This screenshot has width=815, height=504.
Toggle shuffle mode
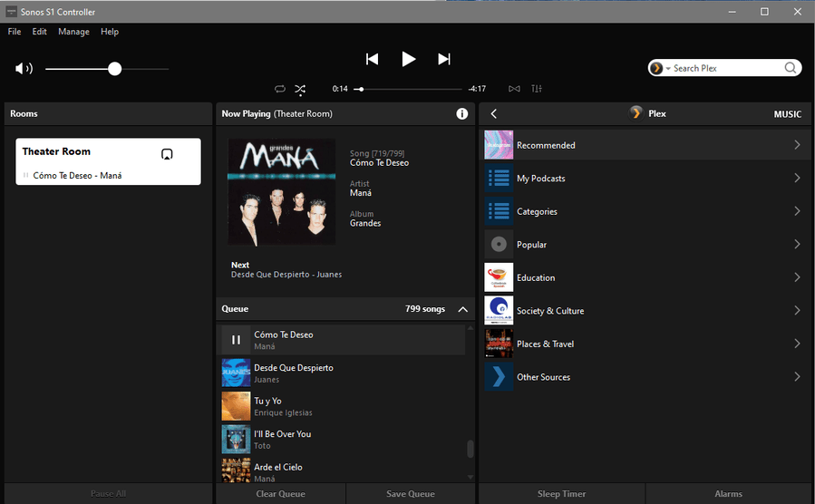pos(300,89)
